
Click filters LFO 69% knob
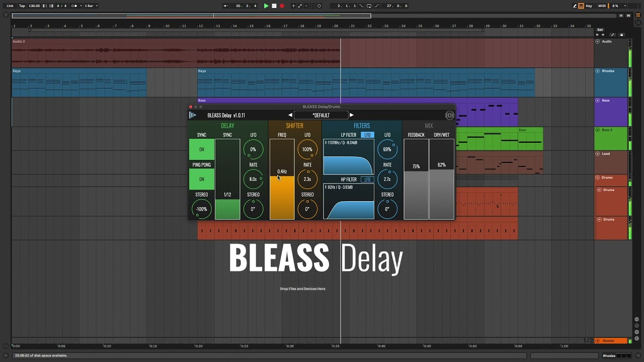[x=387, y=149]
